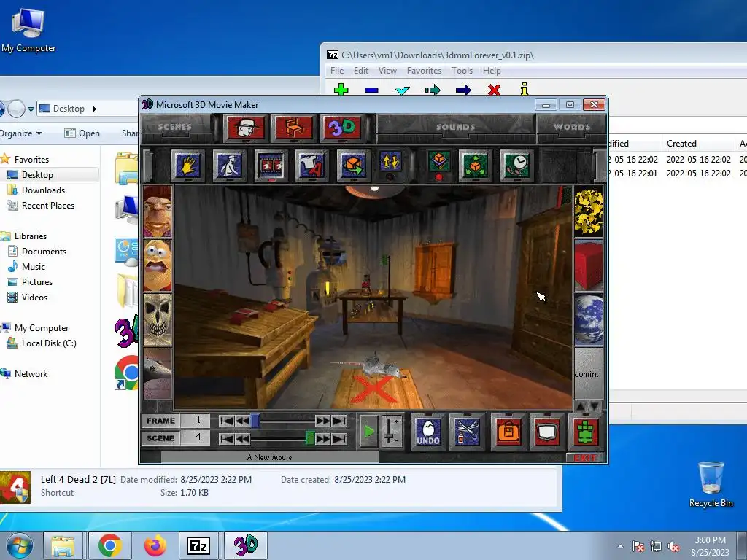Viewport: 747px width, 560px height.
Task: Switch to the Scenes tab
Action: 175,127
